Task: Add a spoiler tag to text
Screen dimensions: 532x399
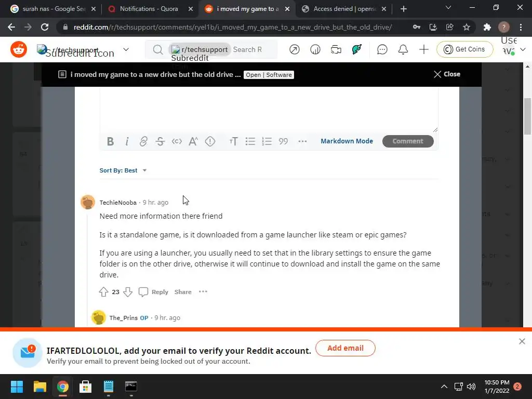Action: point(210,141)
